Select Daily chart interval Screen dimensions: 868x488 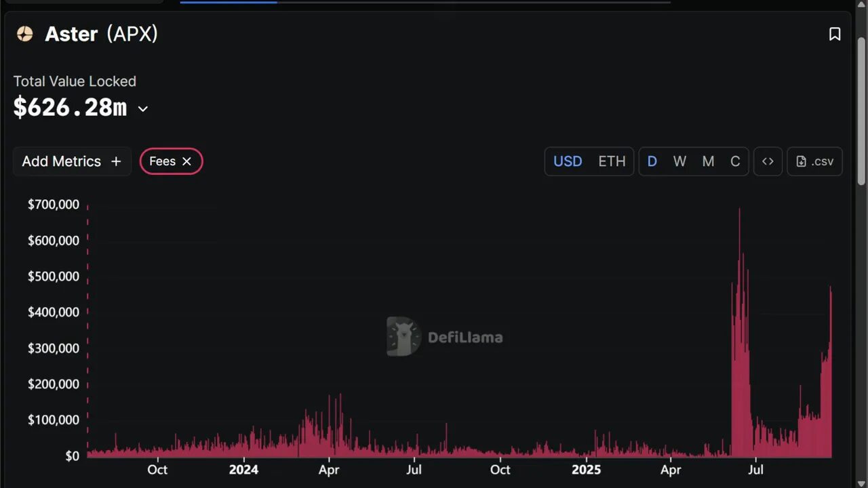(652, 161)
